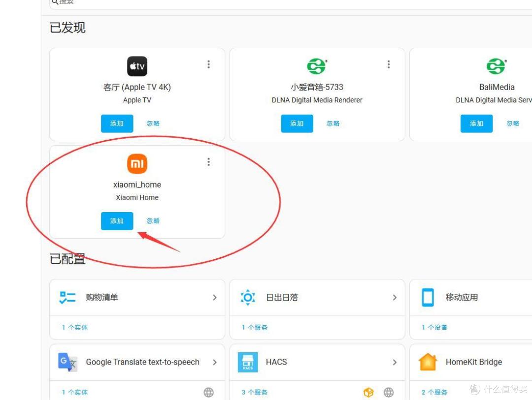Open the 日出日落 integration title
This screenshot has width=532, height=400.
tap(282, 297)
